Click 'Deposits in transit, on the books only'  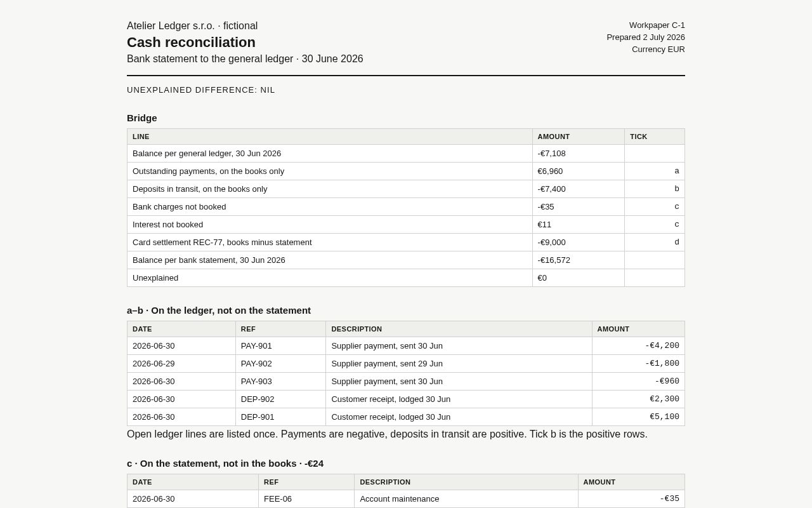(200, 189)
